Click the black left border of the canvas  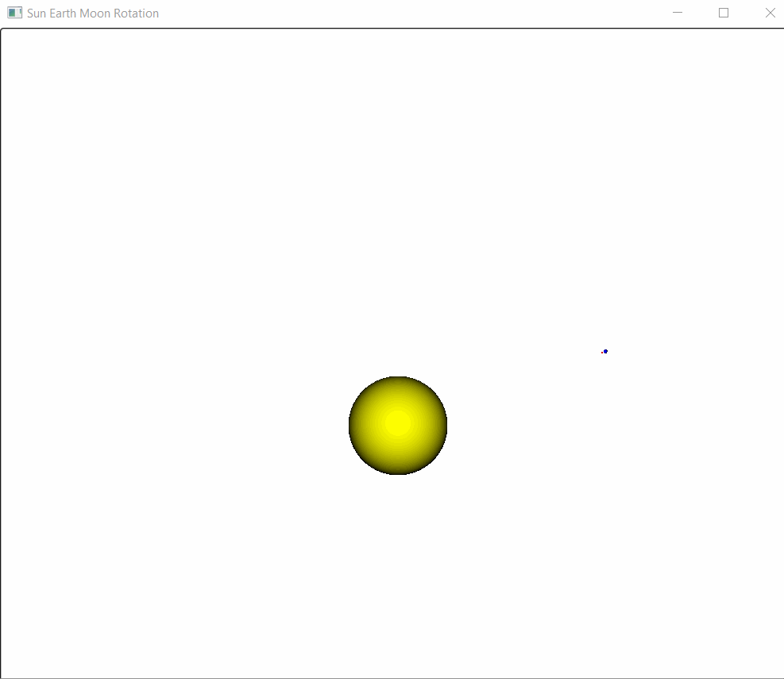click(2, 349)
